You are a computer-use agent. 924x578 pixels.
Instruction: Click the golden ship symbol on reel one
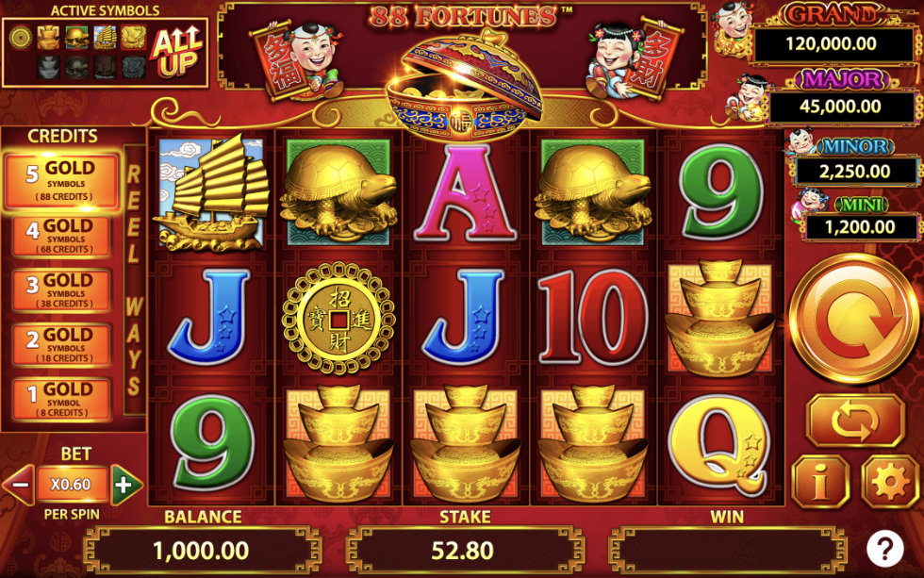coord(211,193)
